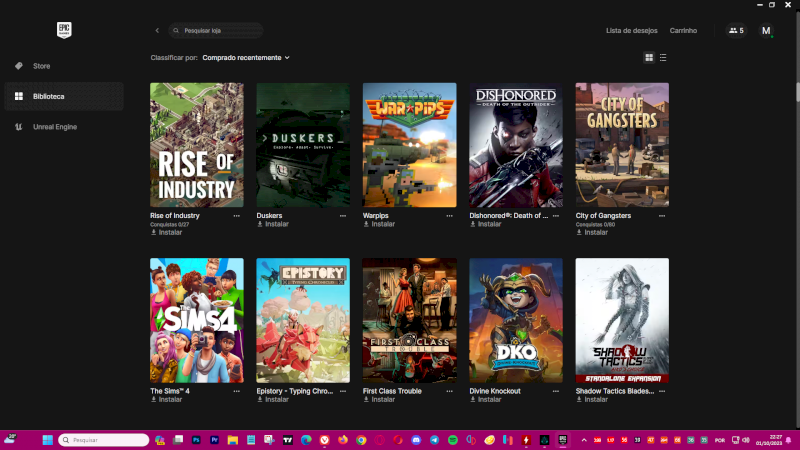
Task: Click the taskbar Pesquisar search box
Action: pos(104,440)
